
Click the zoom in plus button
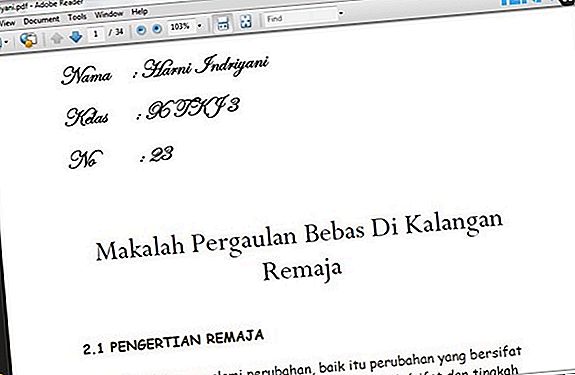coord(157,29)
